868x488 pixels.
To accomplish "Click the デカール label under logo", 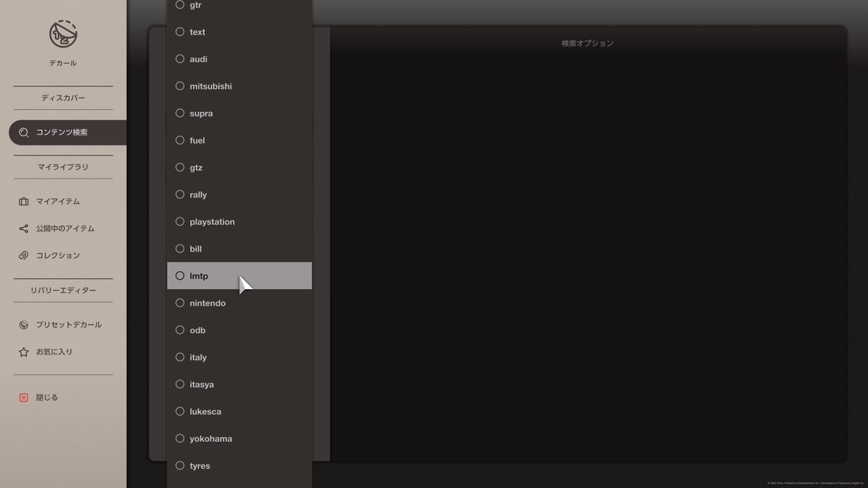I will pyautogui.click(x=63, y=63).
